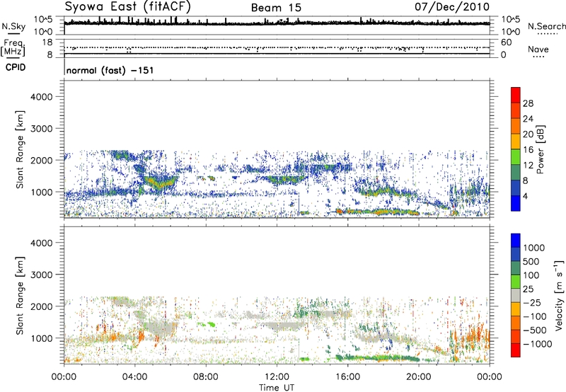The height and width of the screenshot is (392, 566).
Task: Click the 'Time UT' axis title
Action: point(277,388)
